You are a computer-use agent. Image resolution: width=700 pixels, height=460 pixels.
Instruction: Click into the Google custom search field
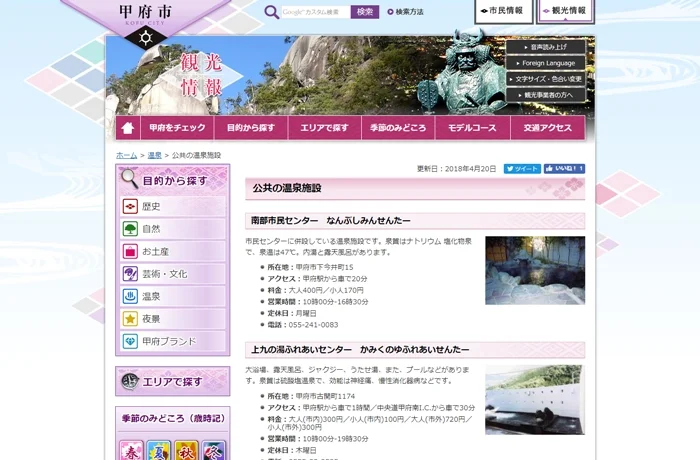click(315, 12)
